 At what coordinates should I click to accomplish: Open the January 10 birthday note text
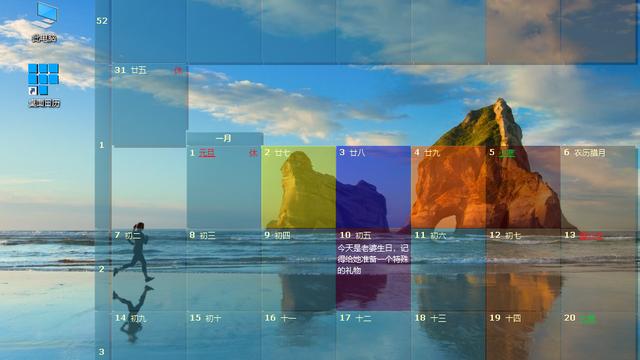(373, 259)
